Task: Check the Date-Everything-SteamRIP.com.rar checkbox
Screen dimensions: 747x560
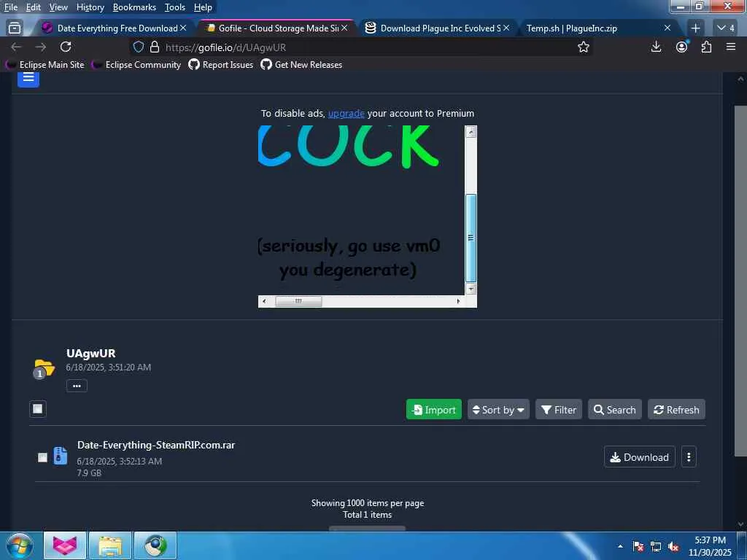Action: pyautogui.click(x=42, y=457)
